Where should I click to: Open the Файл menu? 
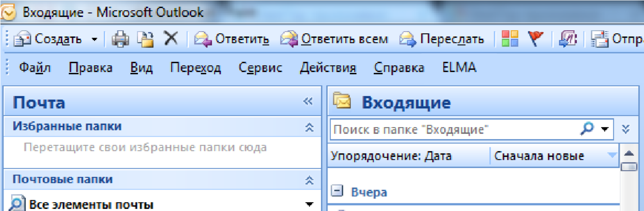[x=35, y=68]
